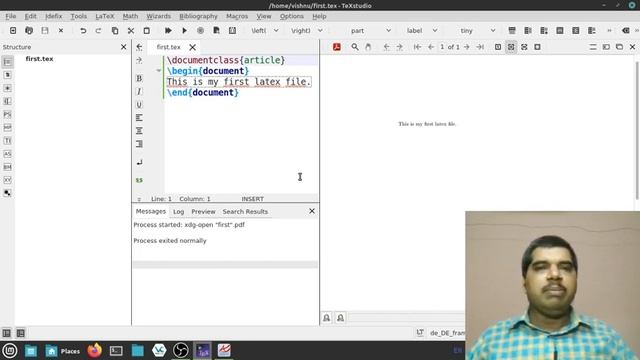
Task: Open the terminal from the taskbar
Action: [x=116, y=351]
